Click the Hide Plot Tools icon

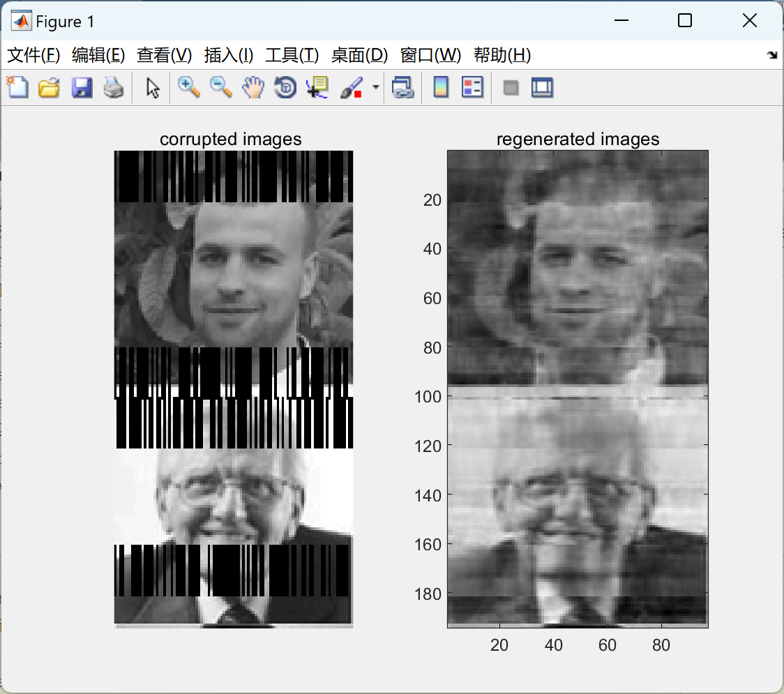click(x=511, y=88)
